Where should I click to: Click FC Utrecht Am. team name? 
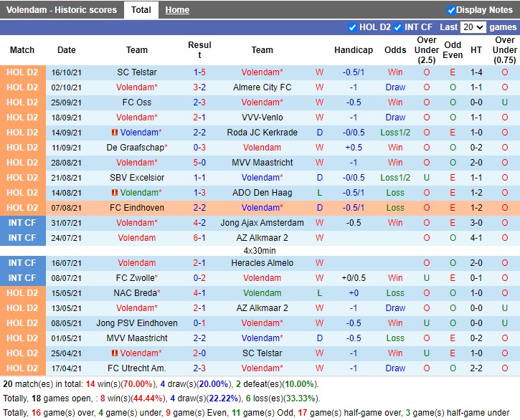click(x=136, y=368)
